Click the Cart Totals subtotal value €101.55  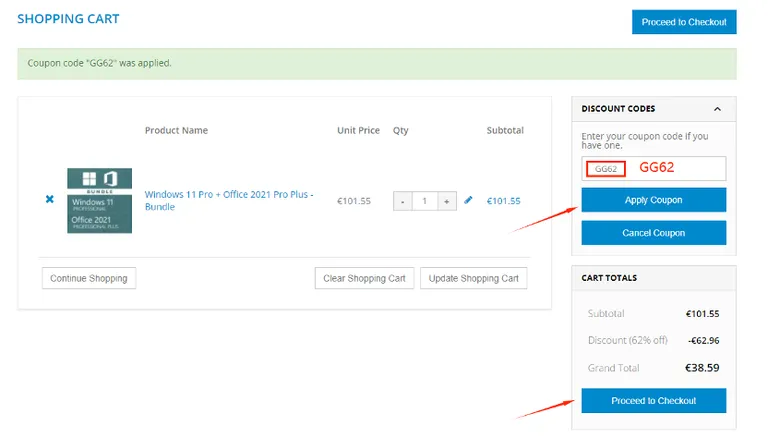[x=702, y=314]
